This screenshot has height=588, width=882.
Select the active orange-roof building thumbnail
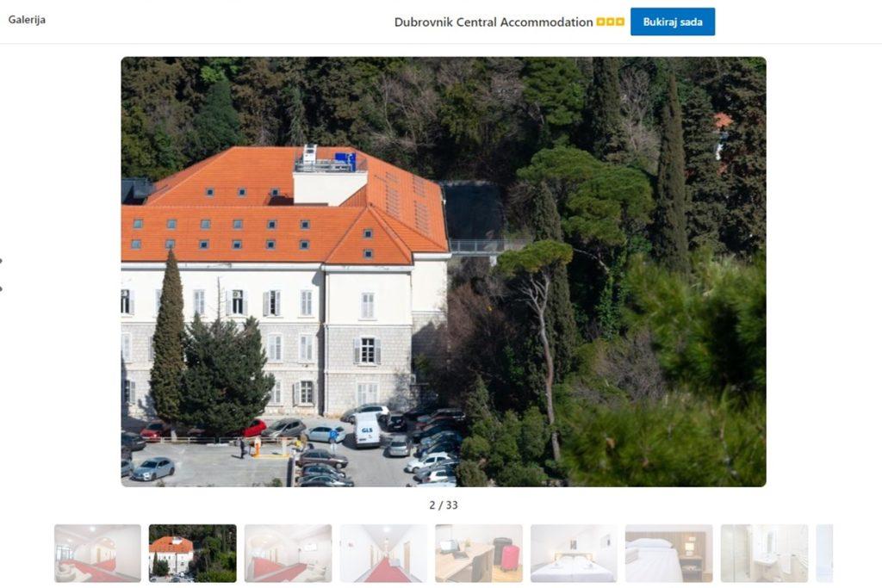point(193,554)
